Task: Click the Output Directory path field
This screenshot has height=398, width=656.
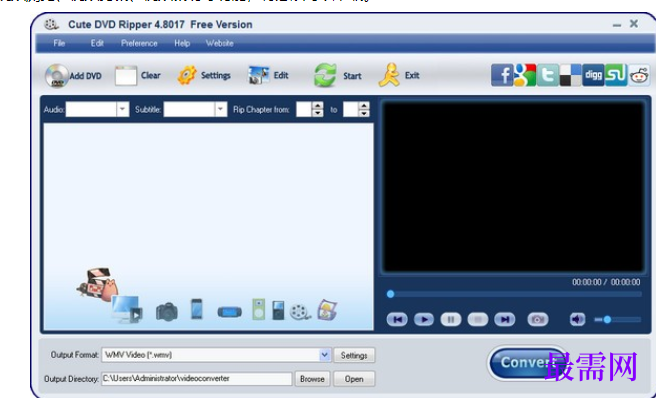Action: click(x=197, y=379)
